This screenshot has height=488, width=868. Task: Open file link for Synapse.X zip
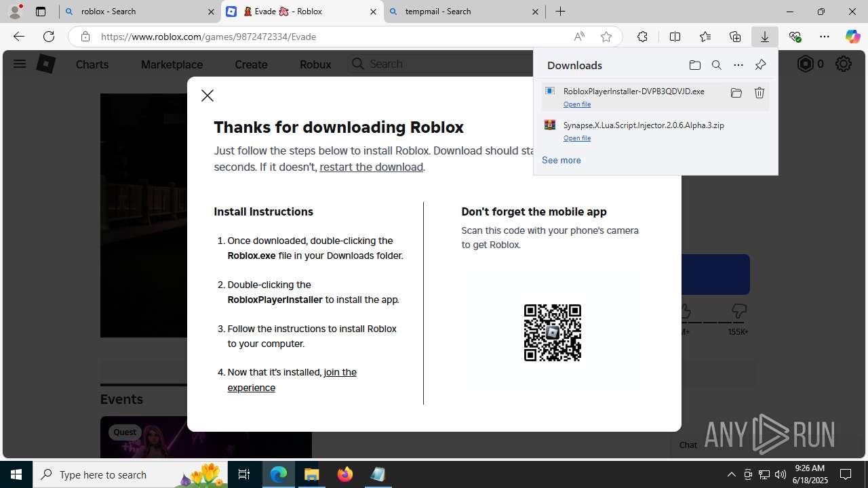coord(577,138)
